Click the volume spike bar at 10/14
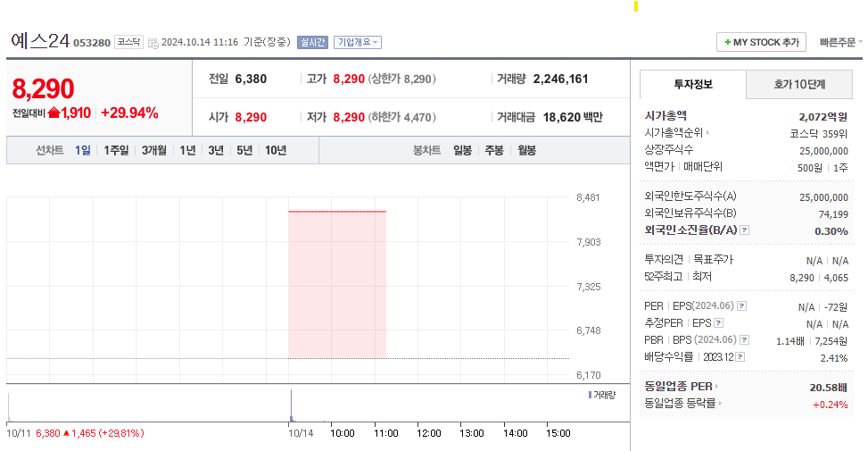 (x=291, y=405)
